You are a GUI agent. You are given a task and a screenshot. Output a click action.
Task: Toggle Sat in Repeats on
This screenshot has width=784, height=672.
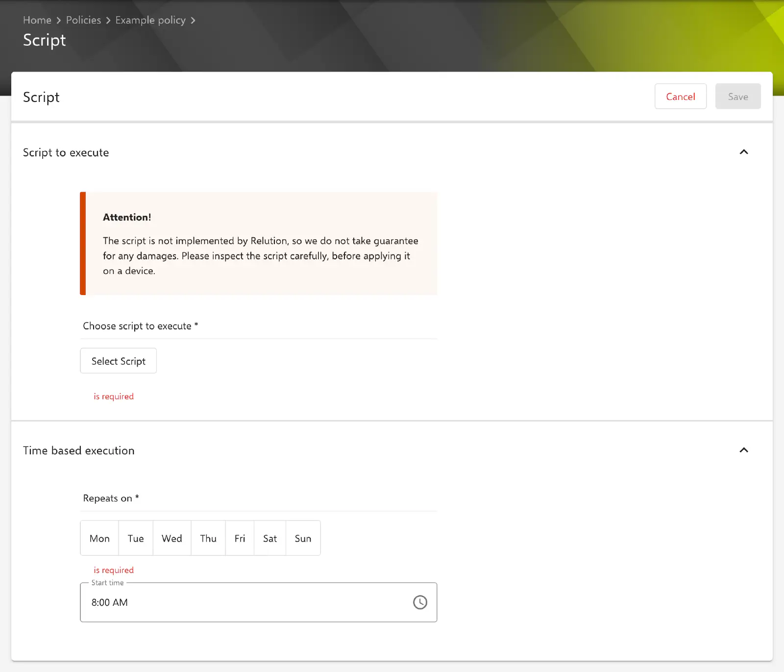(270, 538)
